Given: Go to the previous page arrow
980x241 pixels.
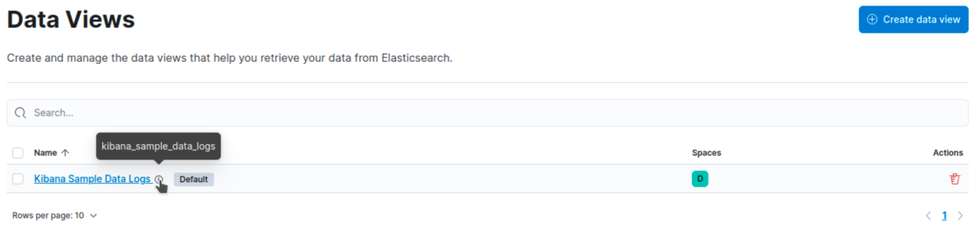Looking at the screenshot, I should [928, 216].
